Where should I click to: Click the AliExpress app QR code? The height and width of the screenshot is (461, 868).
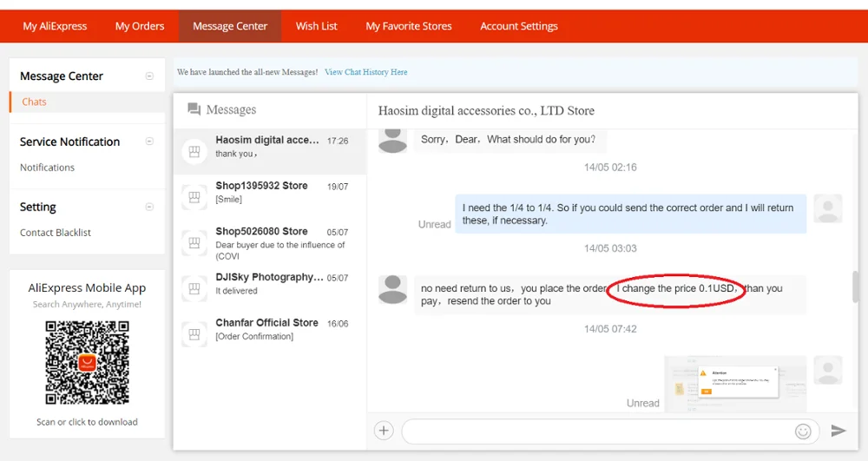point(87,363)
